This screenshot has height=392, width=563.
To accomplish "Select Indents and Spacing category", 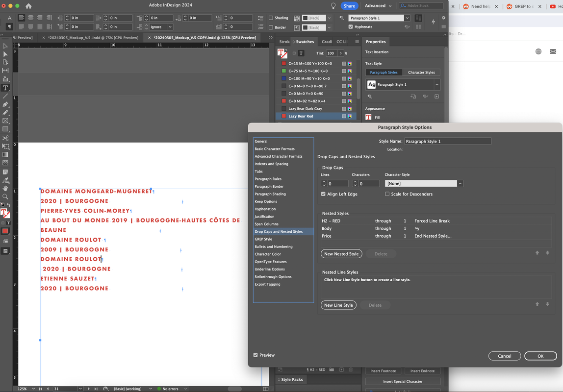I will (272, 164).
